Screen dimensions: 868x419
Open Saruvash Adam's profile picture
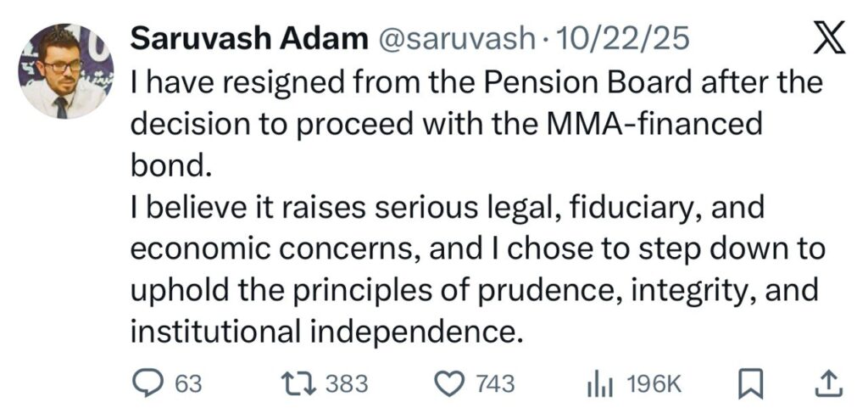click(66, 70)
